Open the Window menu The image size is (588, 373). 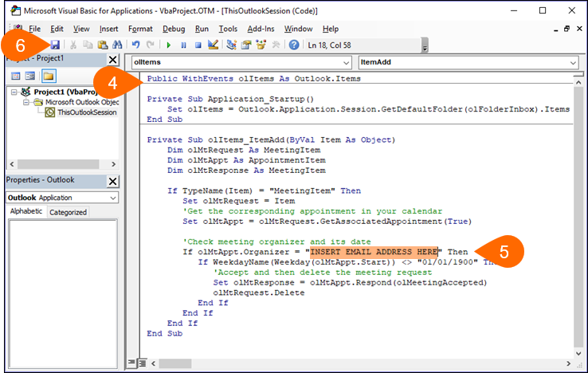click(298, 29)
